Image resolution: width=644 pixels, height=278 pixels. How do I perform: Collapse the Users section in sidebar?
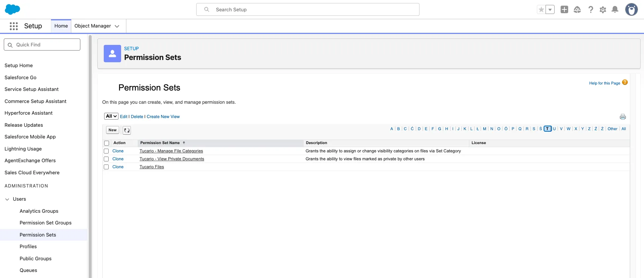click(x=7, y=199)
